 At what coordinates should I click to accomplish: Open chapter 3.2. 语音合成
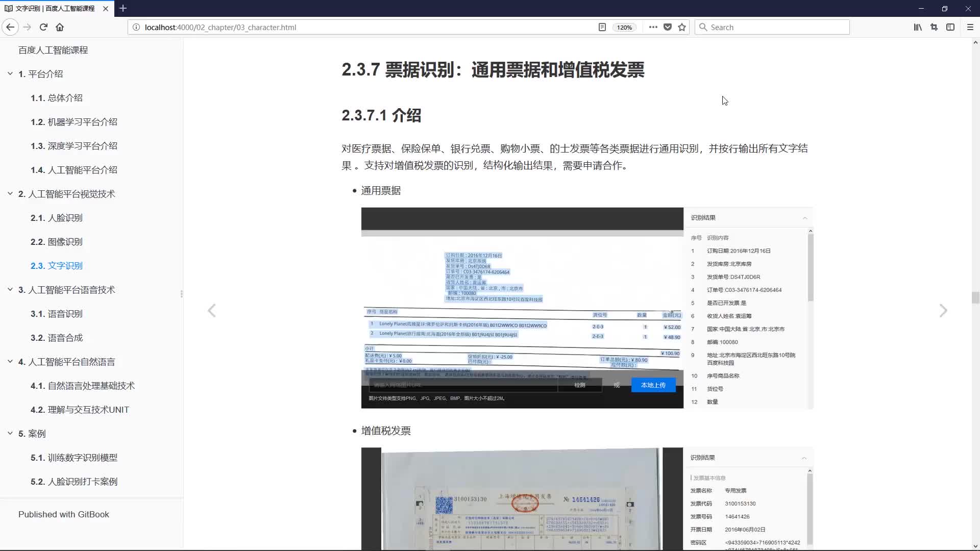pos(57,338)
